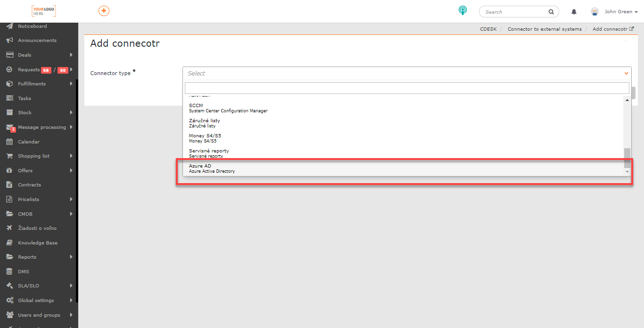Click the Announcements megaphone icon

pyautogui.click(x=9, y=41)
